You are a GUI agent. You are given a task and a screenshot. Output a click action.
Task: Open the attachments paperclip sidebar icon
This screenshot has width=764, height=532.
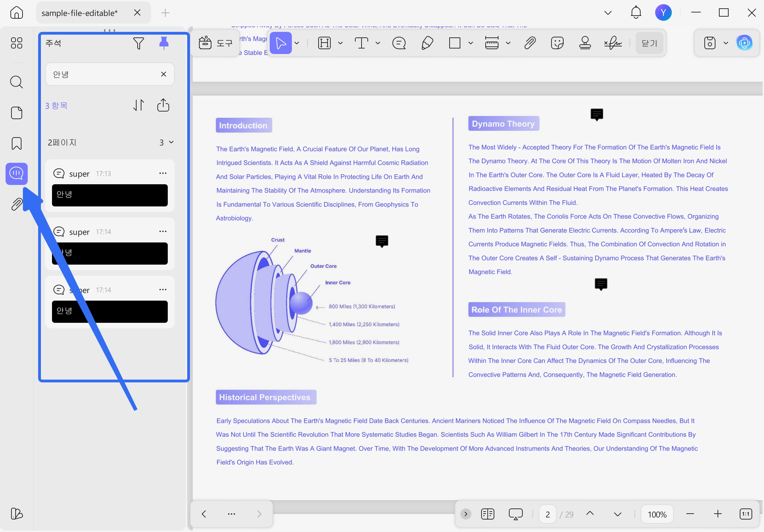click(17, 204)
